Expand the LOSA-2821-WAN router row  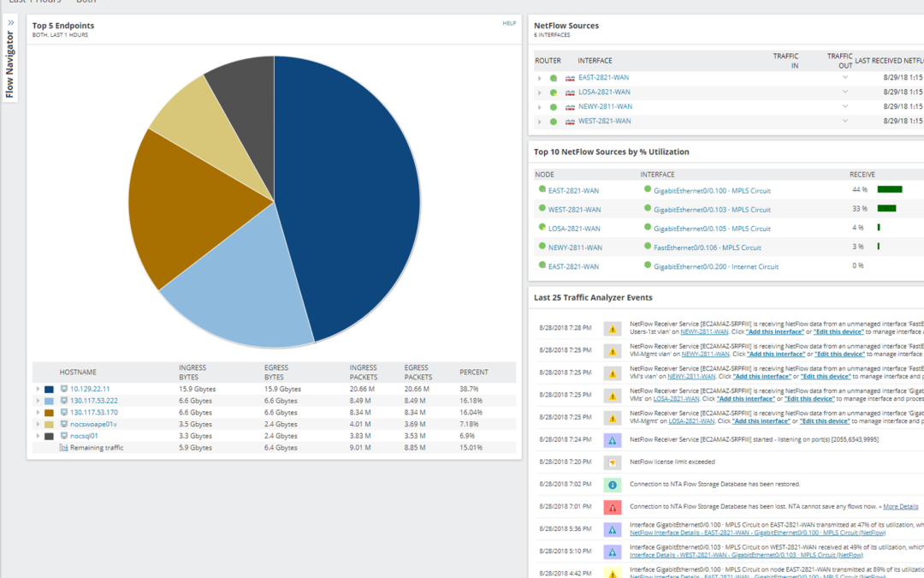coord(539,92)
